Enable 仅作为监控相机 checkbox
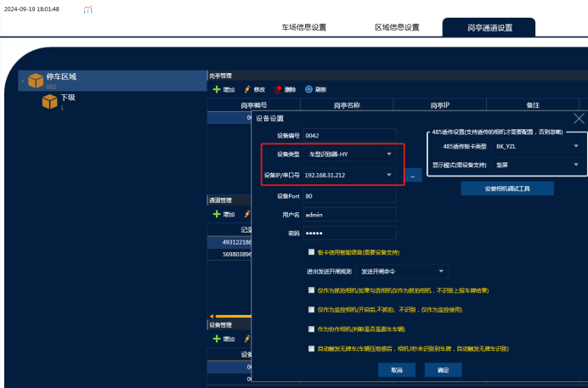Screen dimensions: 588x388 click(x=311, y=310)
